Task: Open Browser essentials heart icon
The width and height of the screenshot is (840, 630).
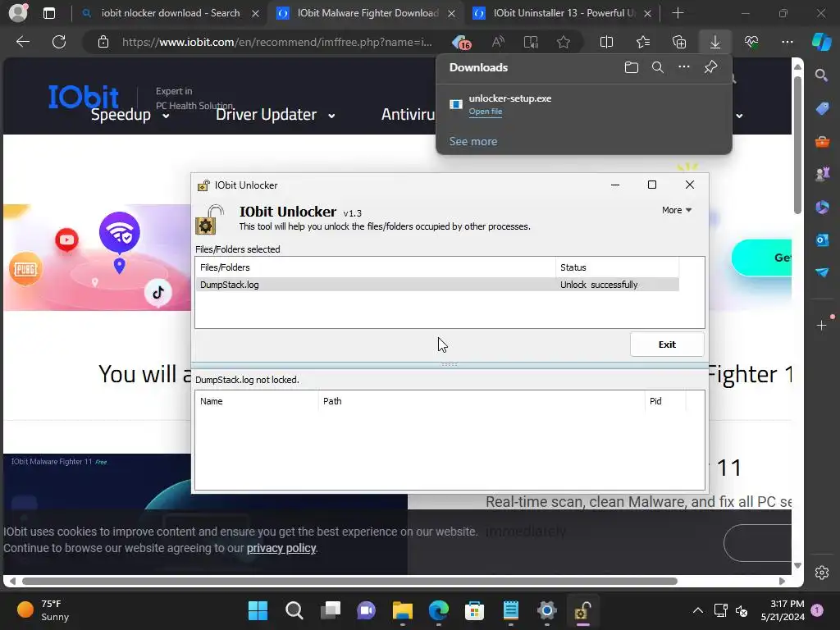Action: 751,42
